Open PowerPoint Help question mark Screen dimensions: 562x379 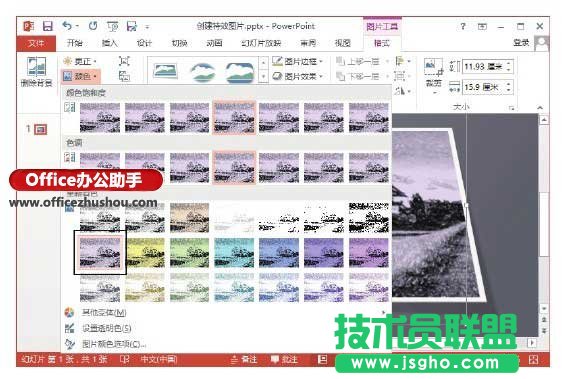[463, 26]
